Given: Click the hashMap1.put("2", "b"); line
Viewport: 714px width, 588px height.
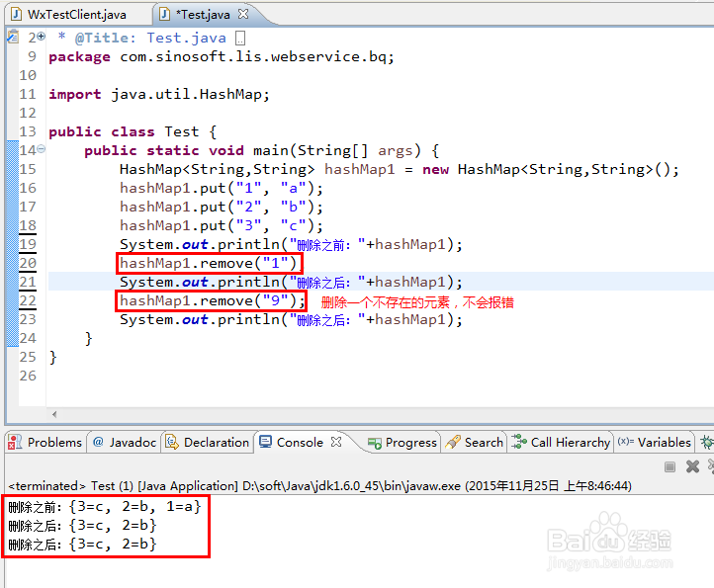Looking at the screenshot, I should coord(222,208).
